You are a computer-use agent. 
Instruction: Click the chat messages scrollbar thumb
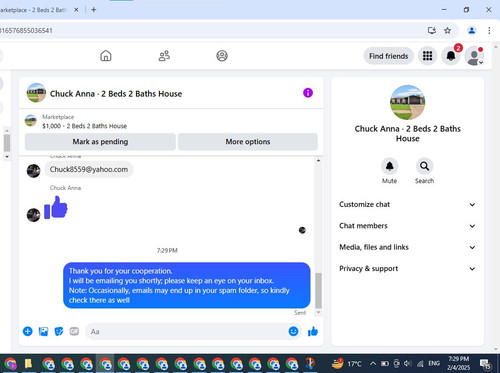point(318,290)
